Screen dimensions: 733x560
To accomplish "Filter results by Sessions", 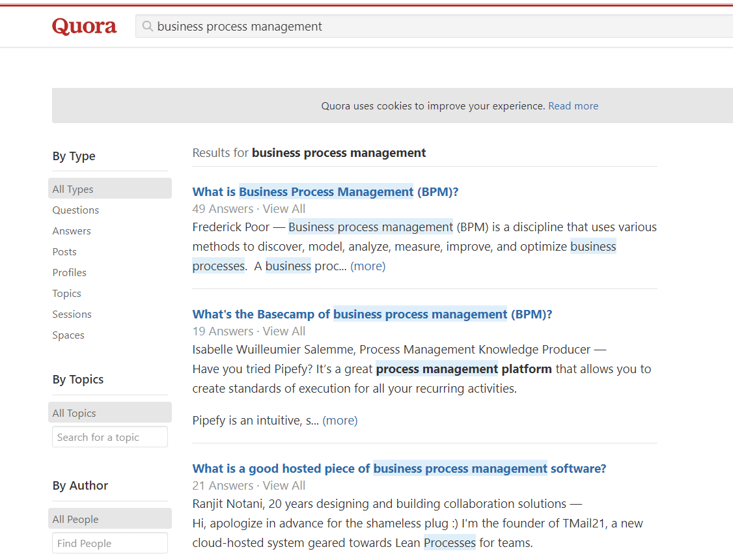I will pyautogui.click(x=72, y=314).
